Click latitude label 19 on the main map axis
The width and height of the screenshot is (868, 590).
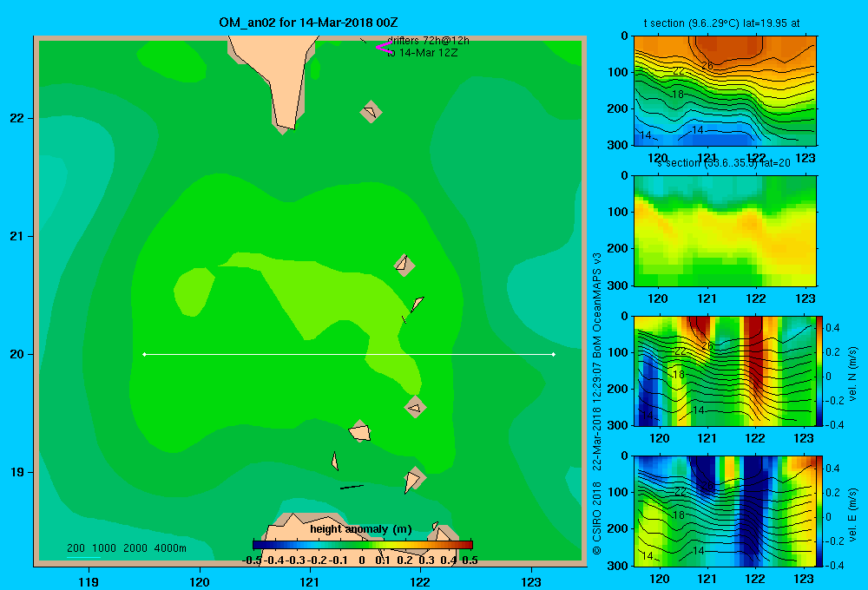17,472
